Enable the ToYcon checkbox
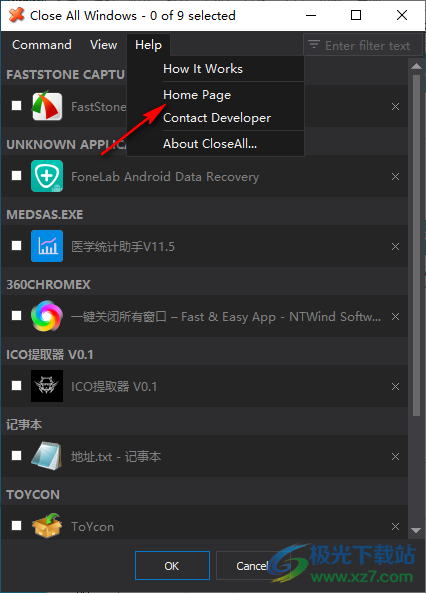Viewport: 426px width, 593px height. pyautogui.click(x=16, y=525)
